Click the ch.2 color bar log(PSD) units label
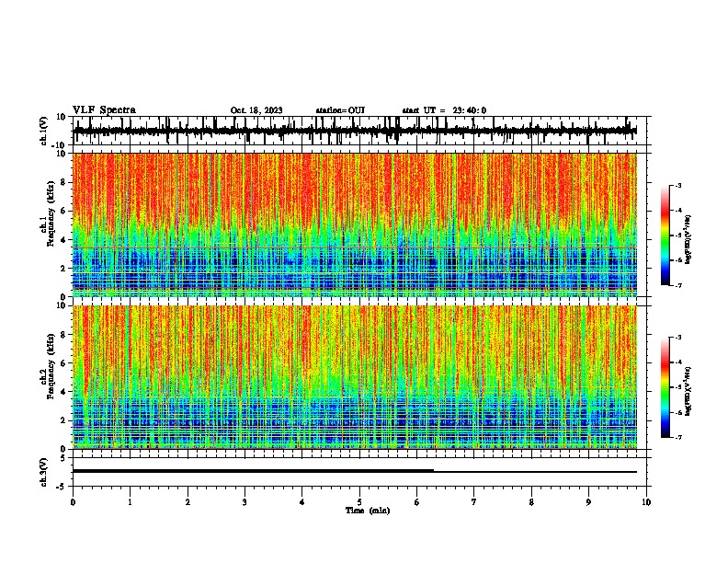The width and height of the screenshot is (728, 563). [688, 392]
